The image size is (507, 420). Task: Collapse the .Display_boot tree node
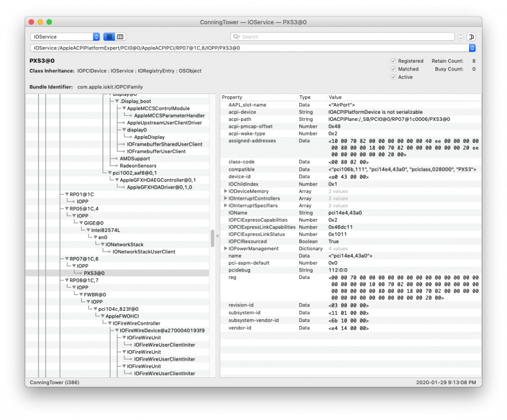(x=117, y=101)
